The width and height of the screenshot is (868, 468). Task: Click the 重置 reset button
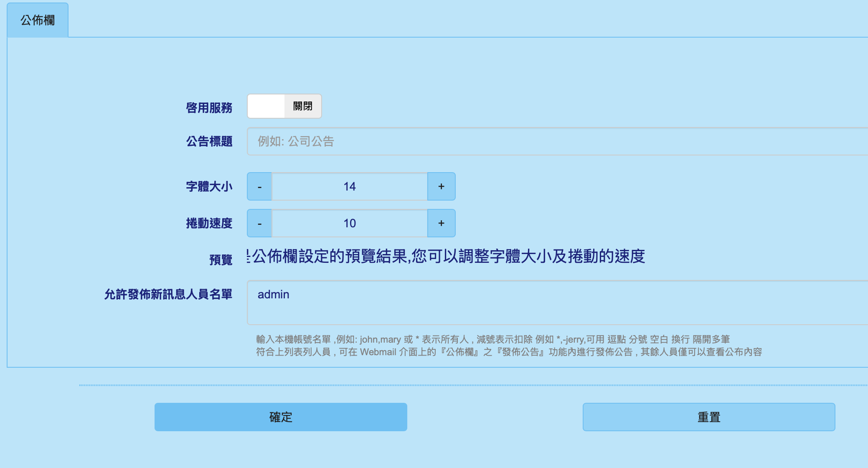pyautogui.click(x=709, y=417)
